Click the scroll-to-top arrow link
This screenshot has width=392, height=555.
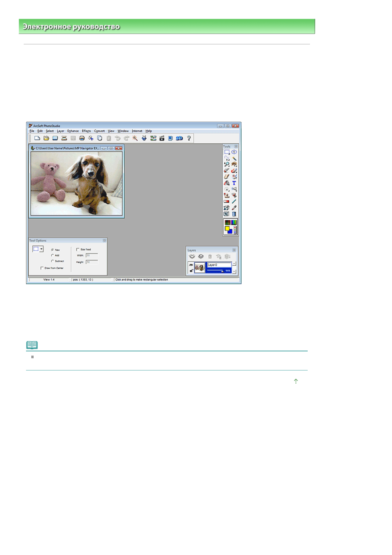click(296, 381)
